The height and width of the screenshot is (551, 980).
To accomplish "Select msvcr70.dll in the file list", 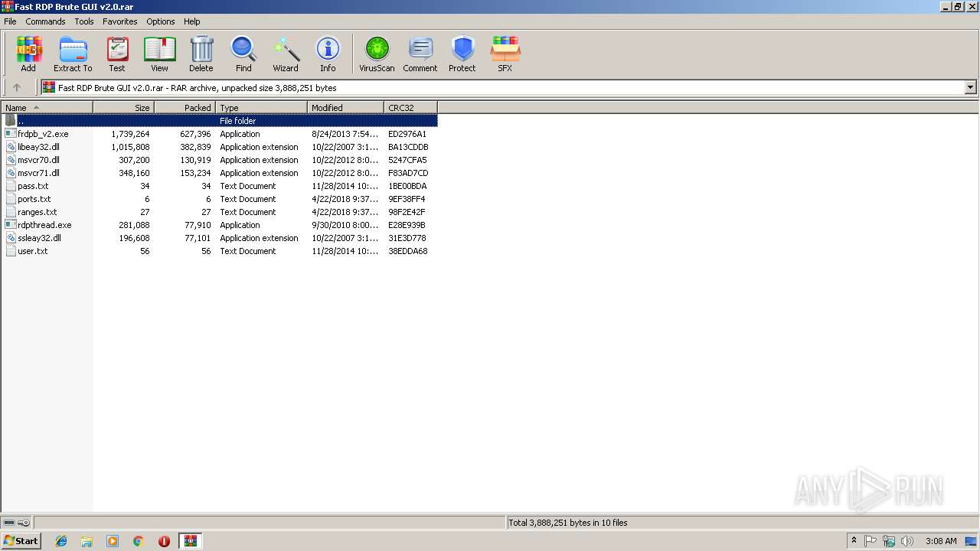I will (38, 160).
